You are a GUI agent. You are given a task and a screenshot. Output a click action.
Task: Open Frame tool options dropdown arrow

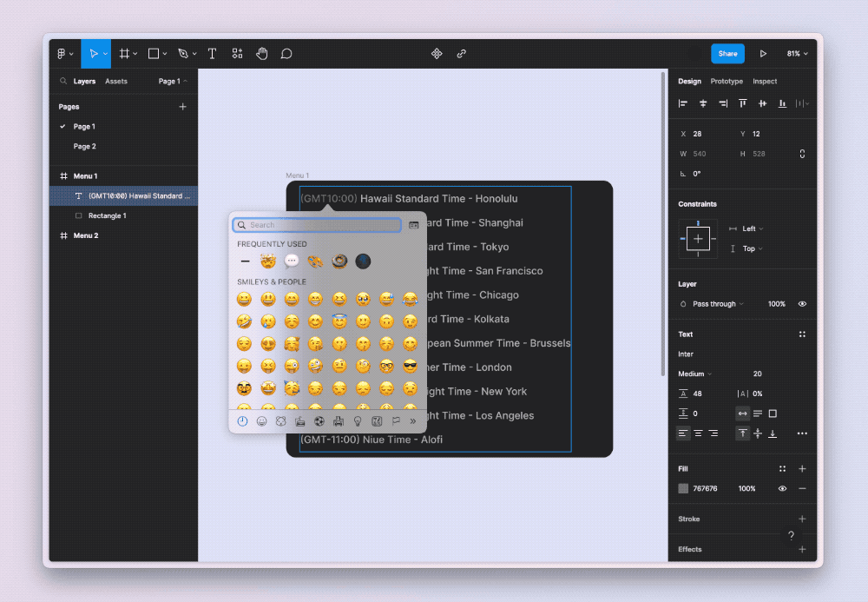coord(135,54)
